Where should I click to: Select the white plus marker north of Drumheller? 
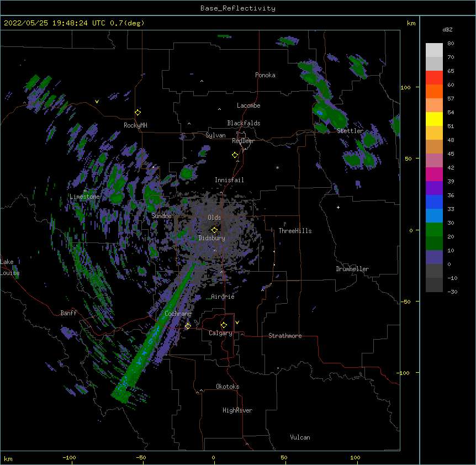coord(338,207)
